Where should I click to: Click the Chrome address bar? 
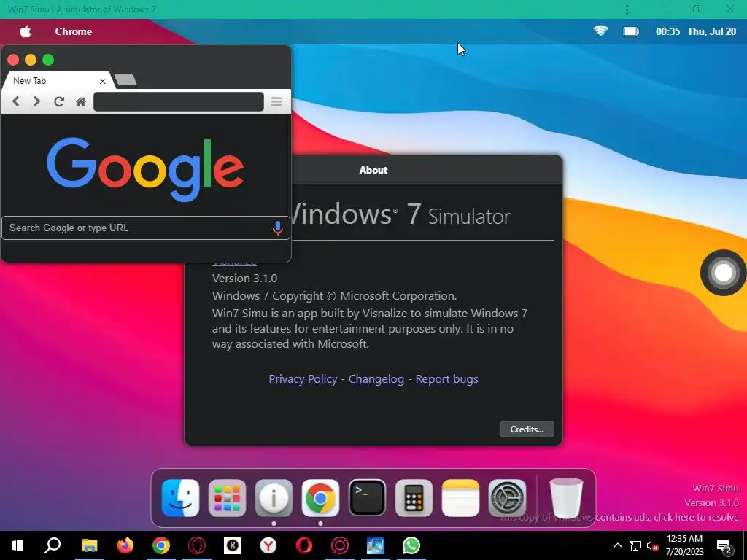coord(179,101)
